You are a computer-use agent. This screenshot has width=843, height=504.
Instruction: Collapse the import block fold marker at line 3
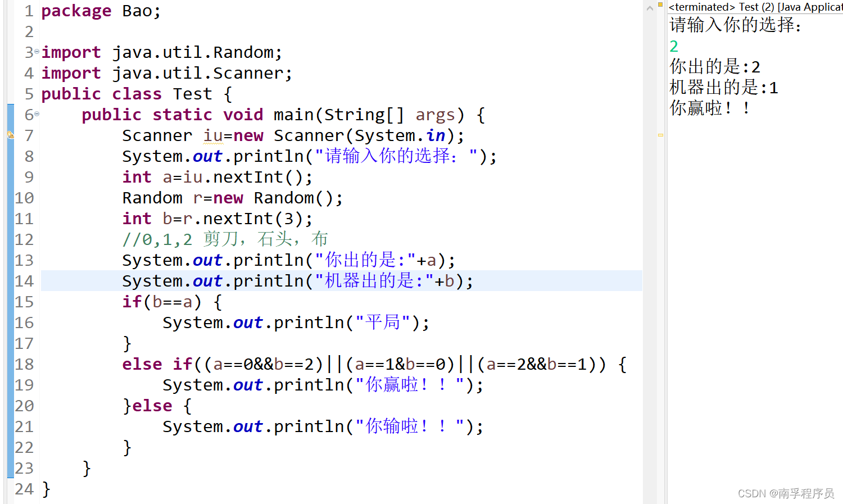(37, 52)
